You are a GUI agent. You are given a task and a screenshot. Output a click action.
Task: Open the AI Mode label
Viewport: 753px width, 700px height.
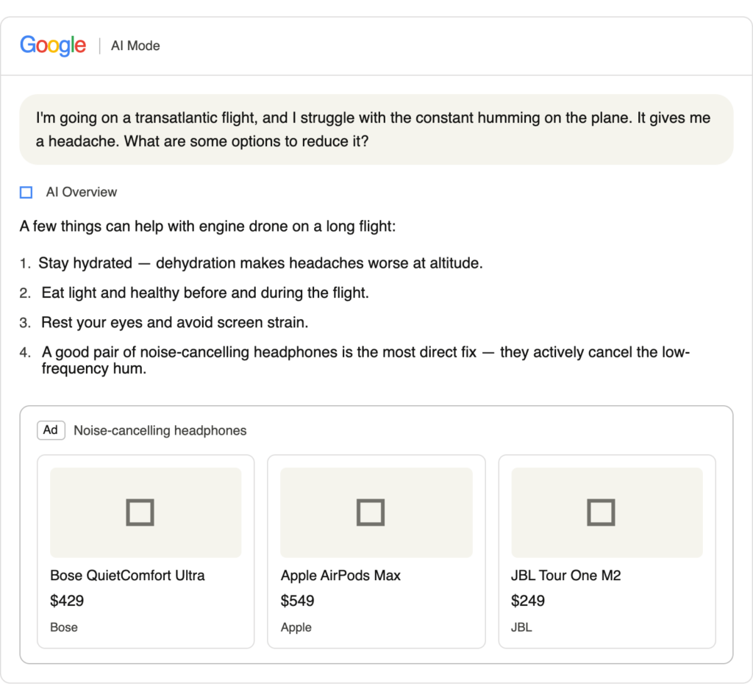[135, 46]
